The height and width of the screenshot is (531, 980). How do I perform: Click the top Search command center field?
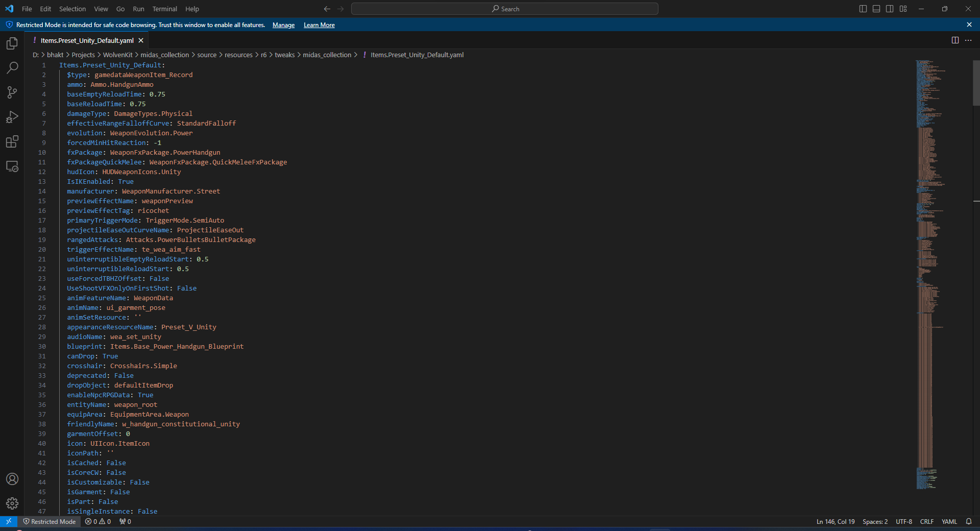tap(504, 9)
